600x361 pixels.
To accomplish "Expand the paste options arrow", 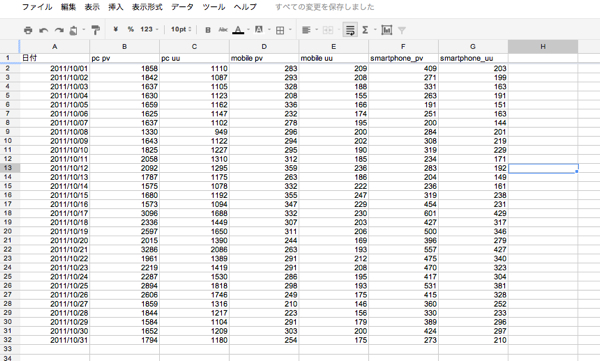I will click(x=84, y=30).
